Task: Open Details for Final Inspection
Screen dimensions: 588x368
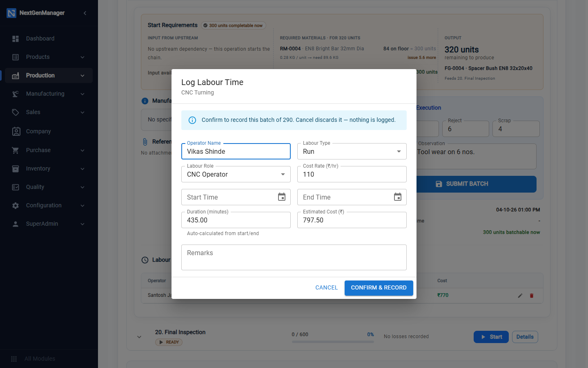Action: pyautogui.click(x=525, y=337)
